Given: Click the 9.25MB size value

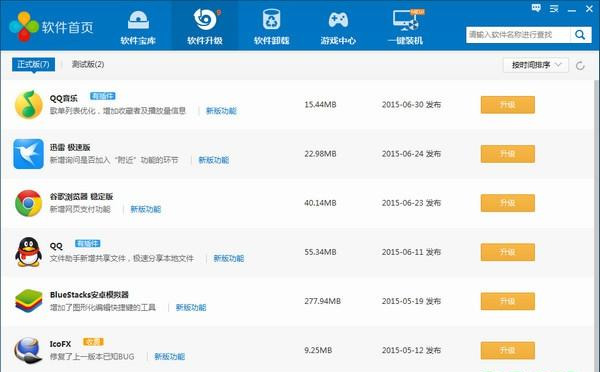Looking at the screenshot, I should point(318,350).
